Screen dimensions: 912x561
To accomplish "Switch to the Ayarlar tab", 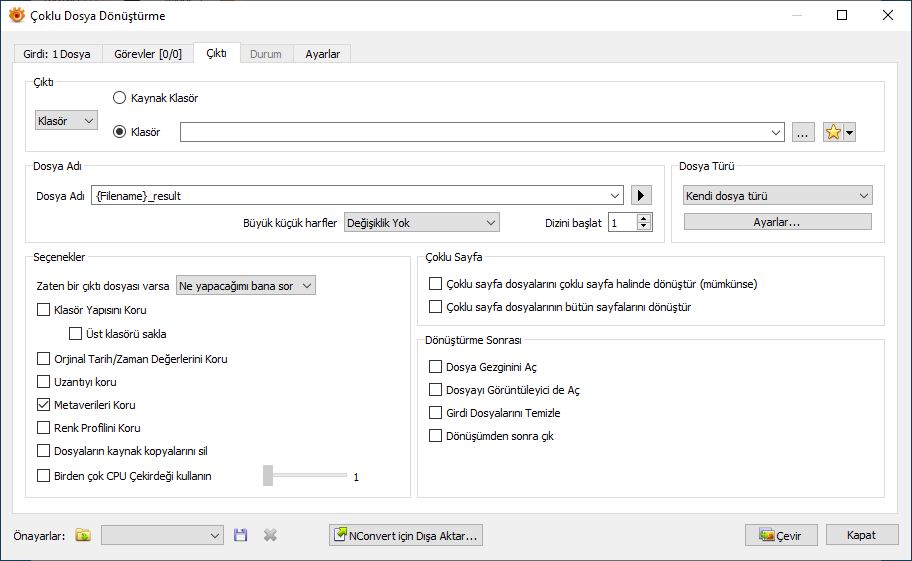I will tap(322, 54).
